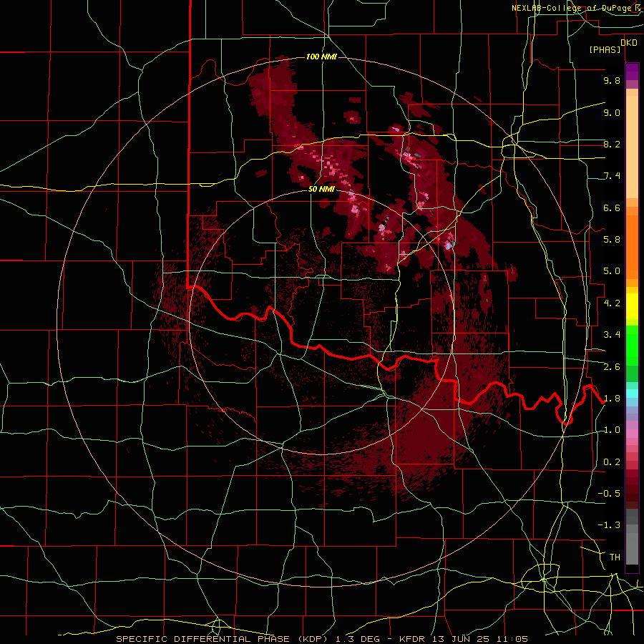Click the 9.8 value on the color scale
This screenshot has width=644, height=644.
click(x=612, y=81)
